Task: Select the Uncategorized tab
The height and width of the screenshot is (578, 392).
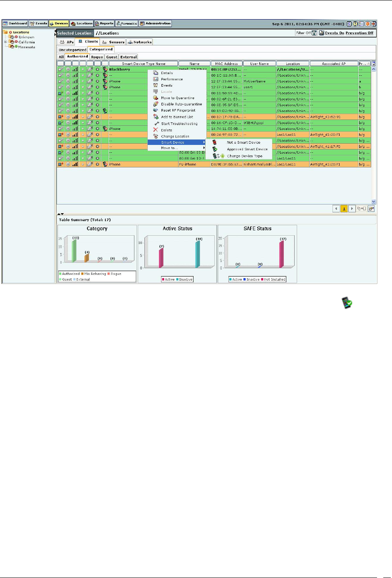Action: (x=72, y=50)
